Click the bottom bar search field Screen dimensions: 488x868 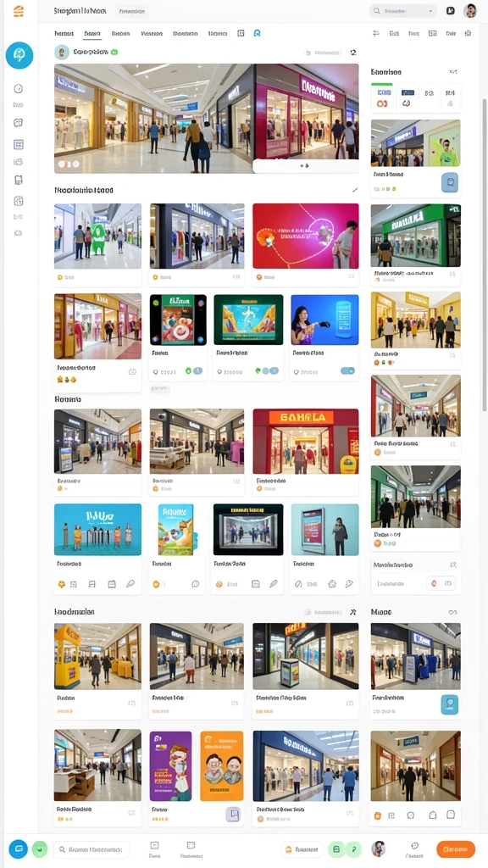click(91, 849)
